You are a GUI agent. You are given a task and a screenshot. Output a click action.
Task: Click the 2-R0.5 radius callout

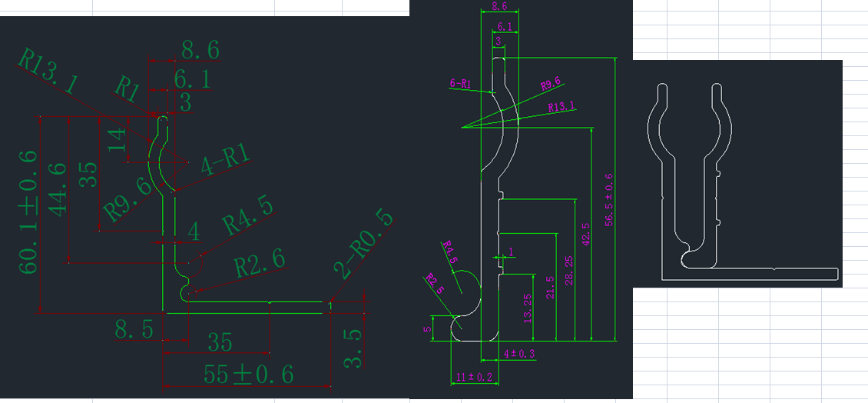363,244
